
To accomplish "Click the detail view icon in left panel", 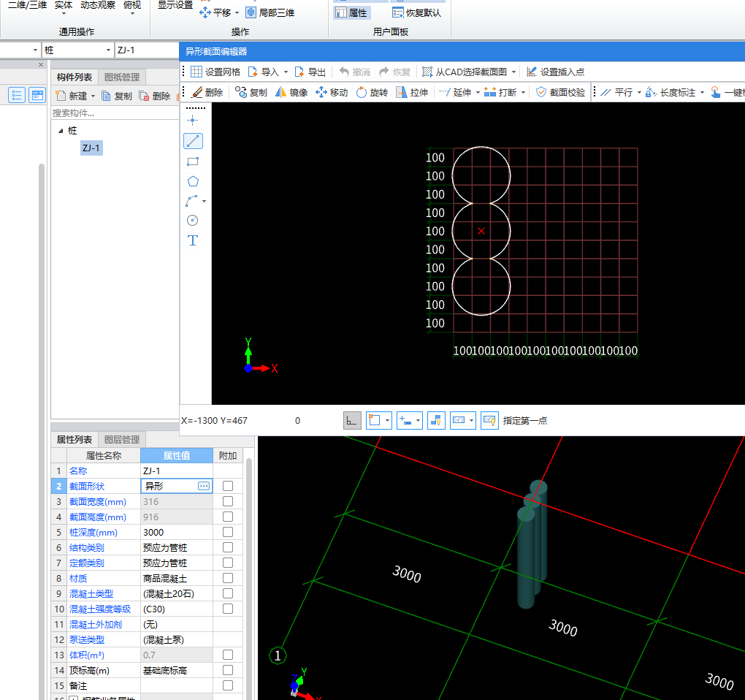I will click(37, 95).
